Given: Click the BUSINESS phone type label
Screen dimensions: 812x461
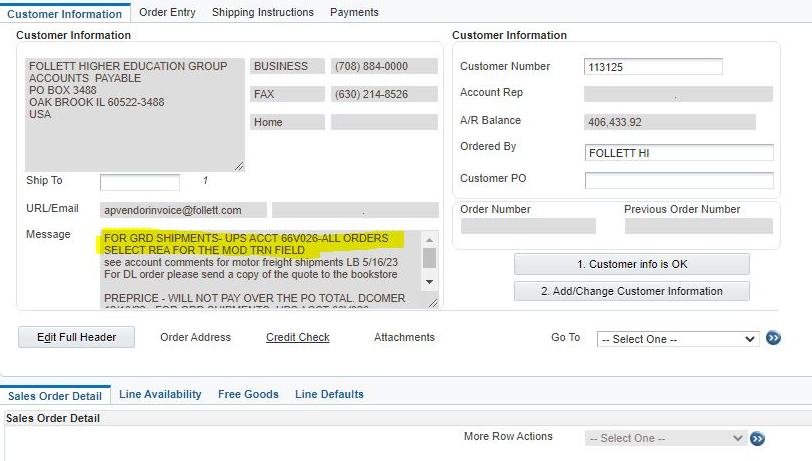Looking at the screenshot, I should pyautogui.click(x=287, y=66).
